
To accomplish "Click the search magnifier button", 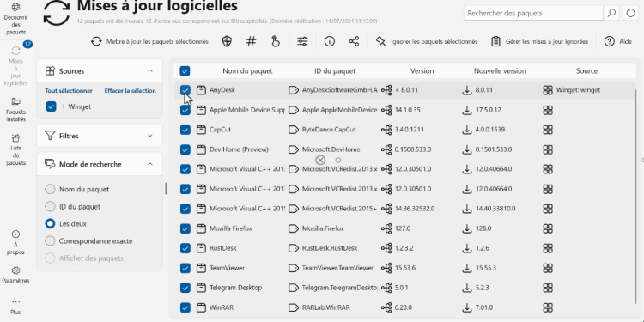I will (611, 13).
